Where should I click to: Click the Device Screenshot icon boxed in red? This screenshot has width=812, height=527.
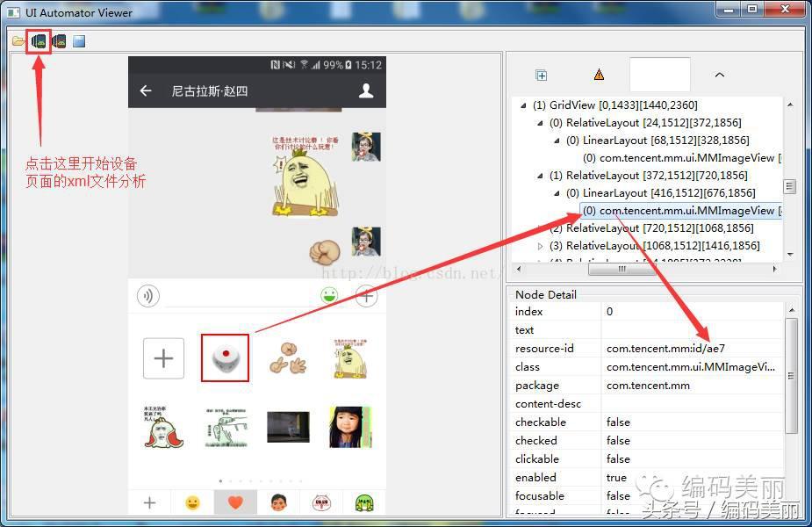pyautogui.click(x=39, y=41)
